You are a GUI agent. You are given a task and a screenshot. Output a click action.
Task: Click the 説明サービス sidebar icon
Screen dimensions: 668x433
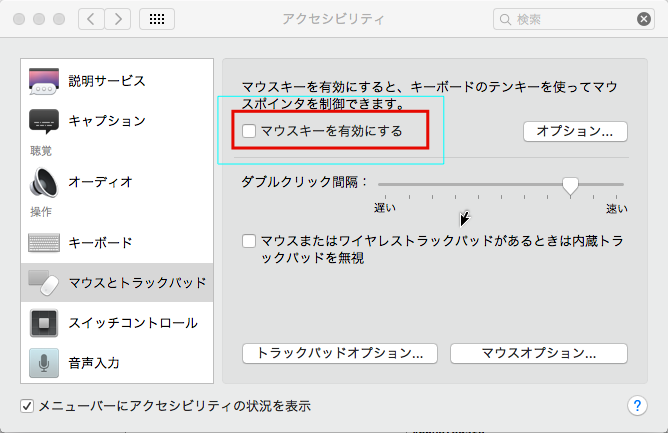[44, 81]
